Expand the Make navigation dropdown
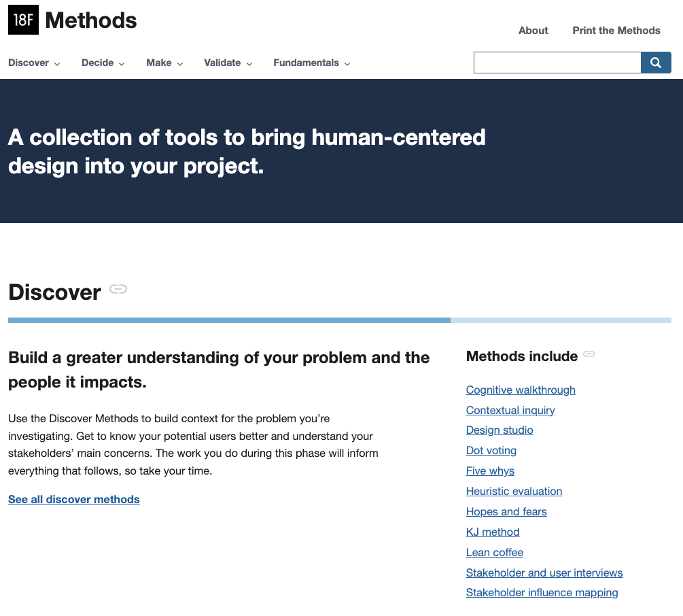This screenshot has height=616, width=683. click(164, 63)
